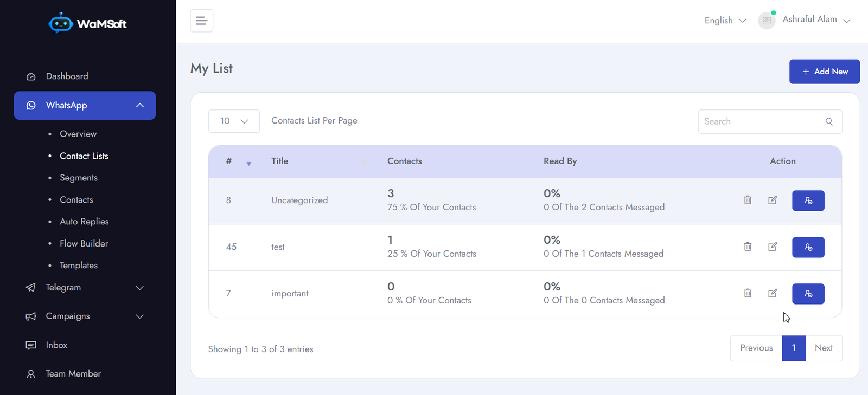Image resolution: width=868 pixels, height=395 pixels.
Task: Click the Contacts column header
Action: [x=405, y=161]
